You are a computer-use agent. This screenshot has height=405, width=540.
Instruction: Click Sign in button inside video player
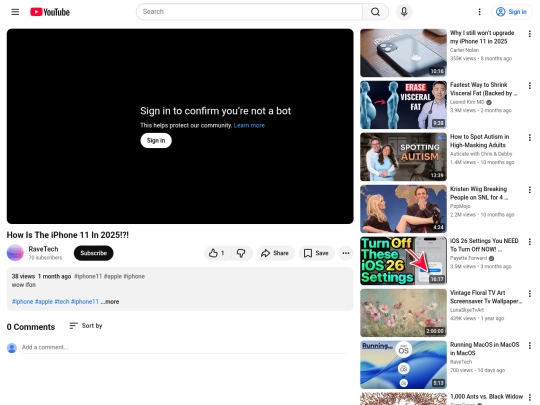(156, 141)
